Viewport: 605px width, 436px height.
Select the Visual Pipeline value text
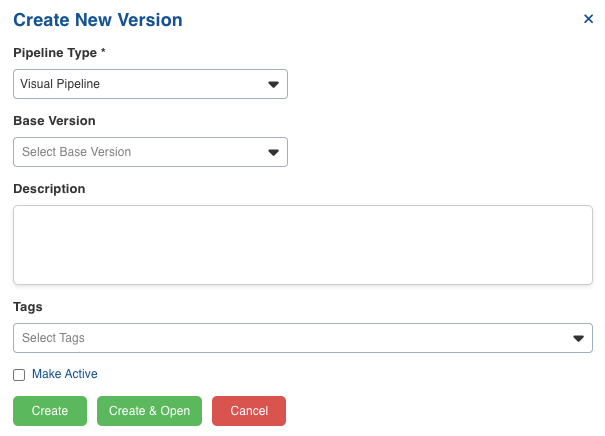pos(60,84)
